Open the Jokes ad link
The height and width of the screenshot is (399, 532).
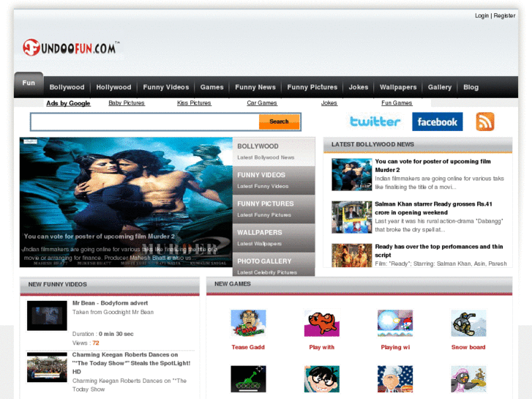pyautogui.click(x=329, y=103)
